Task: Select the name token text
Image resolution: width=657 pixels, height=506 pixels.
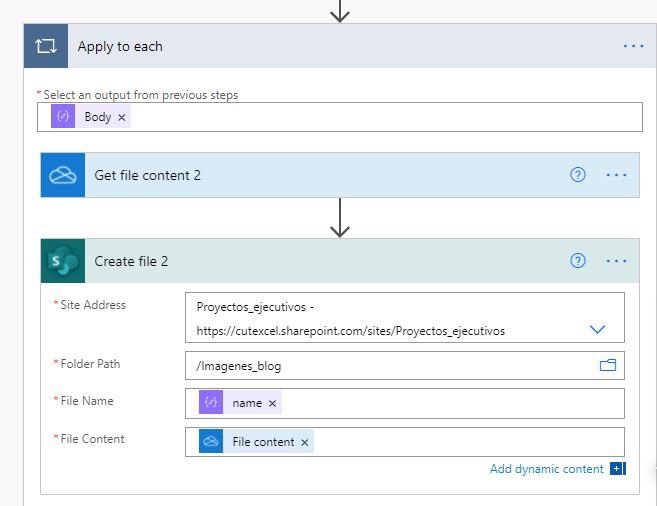Action: point(247,403)
